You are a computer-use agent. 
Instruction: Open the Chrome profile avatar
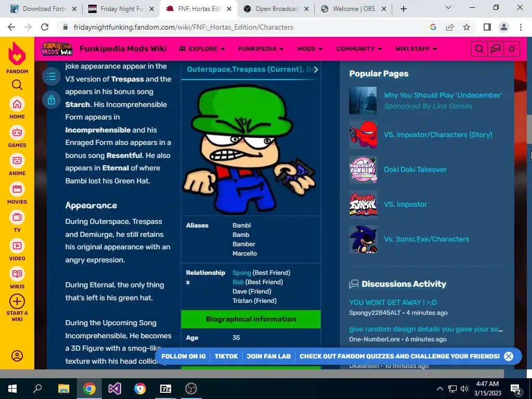(x=504, y=27)
